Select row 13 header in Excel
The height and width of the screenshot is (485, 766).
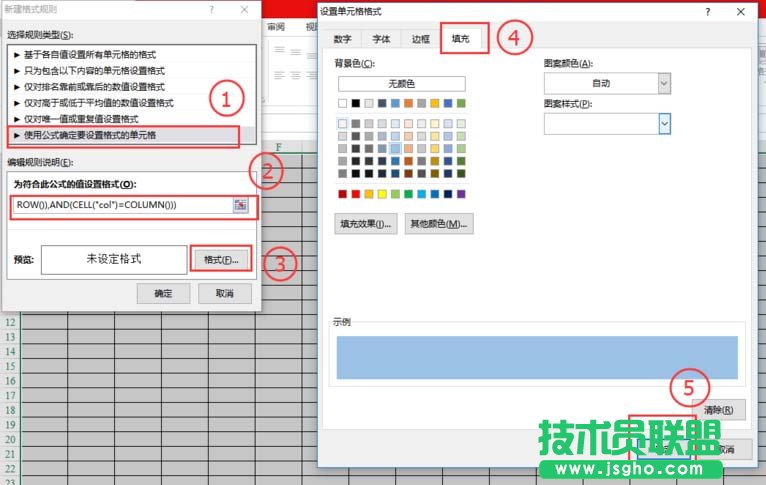[10, 337]
